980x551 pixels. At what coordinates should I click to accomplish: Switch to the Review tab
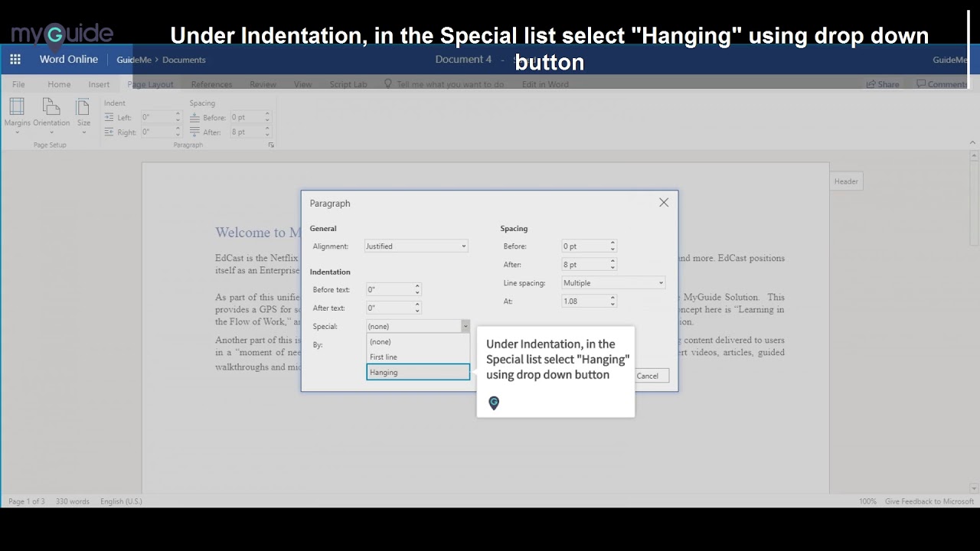click(x=263, y=84)
